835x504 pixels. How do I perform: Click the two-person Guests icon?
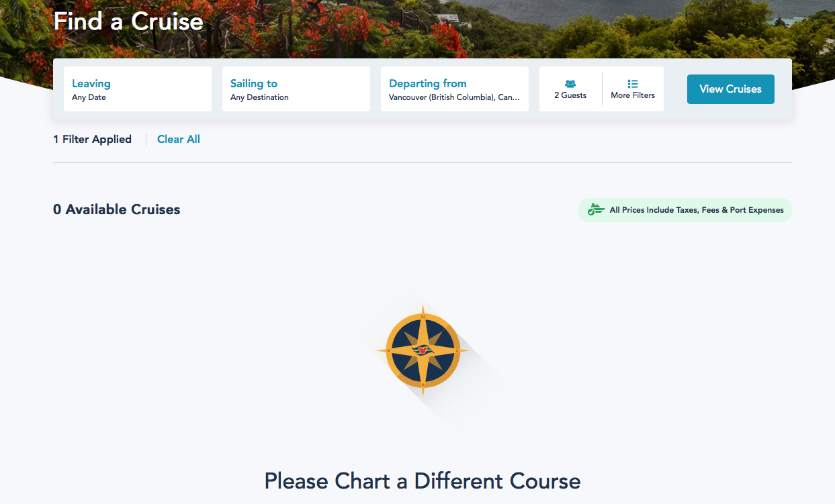[570, 84]
